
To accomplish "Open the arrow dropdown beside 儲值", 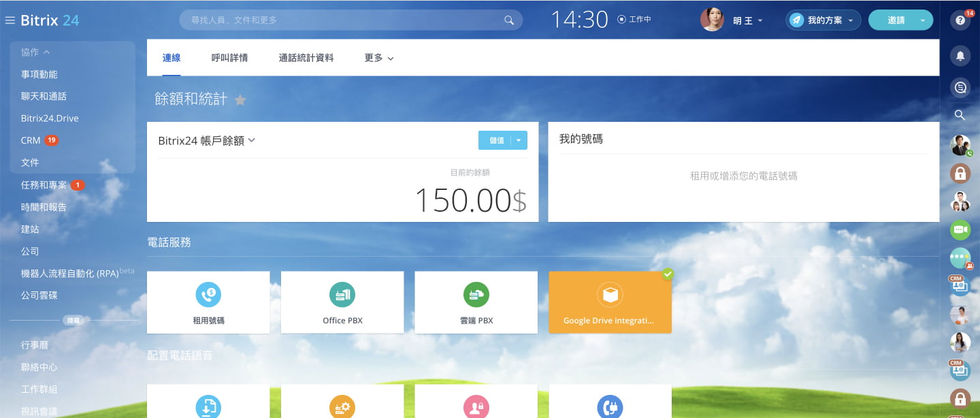I will 519,140.
